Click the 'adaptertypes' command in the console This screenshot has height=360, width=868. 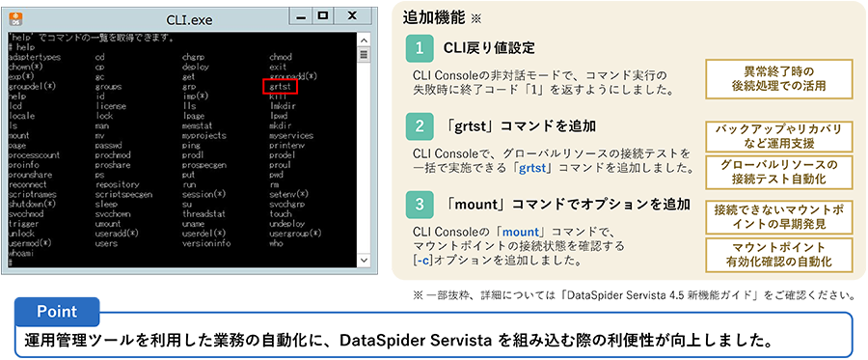click(35, 57)
